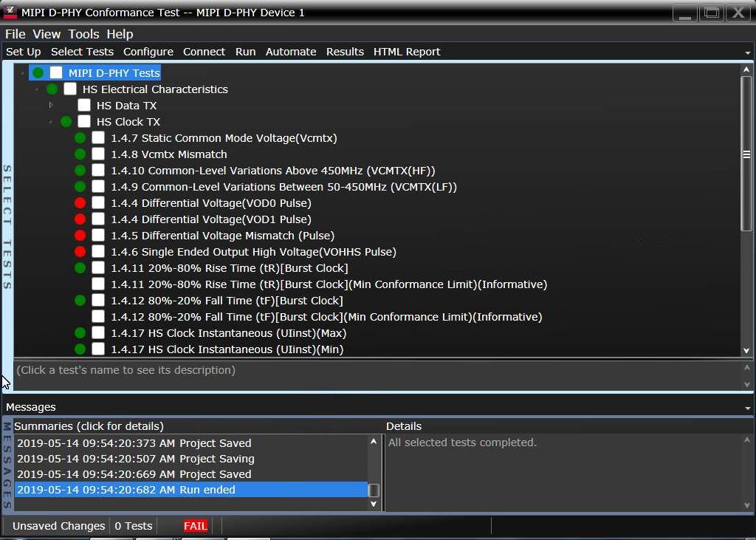Select the 1.4.11 Rise Time Informative test name
Image resolution: width=756 pixels, height=540 pixels.
coord(329,284)
